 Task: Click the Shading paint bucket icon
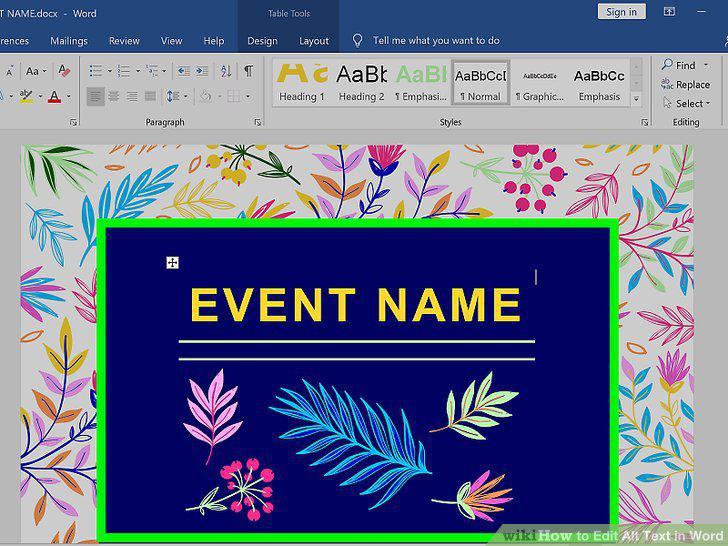point(206,97)
